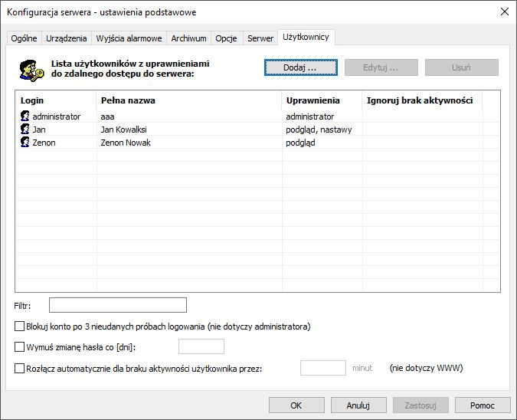517x420 pixels.
Task: Click the password change days field
Action: click(x=201, y=346)
